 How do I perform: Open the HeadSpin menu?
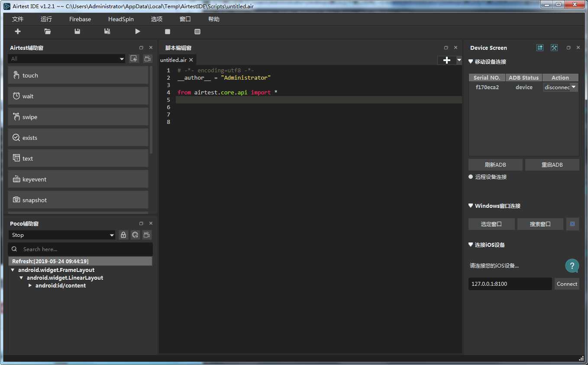point(121,19)
